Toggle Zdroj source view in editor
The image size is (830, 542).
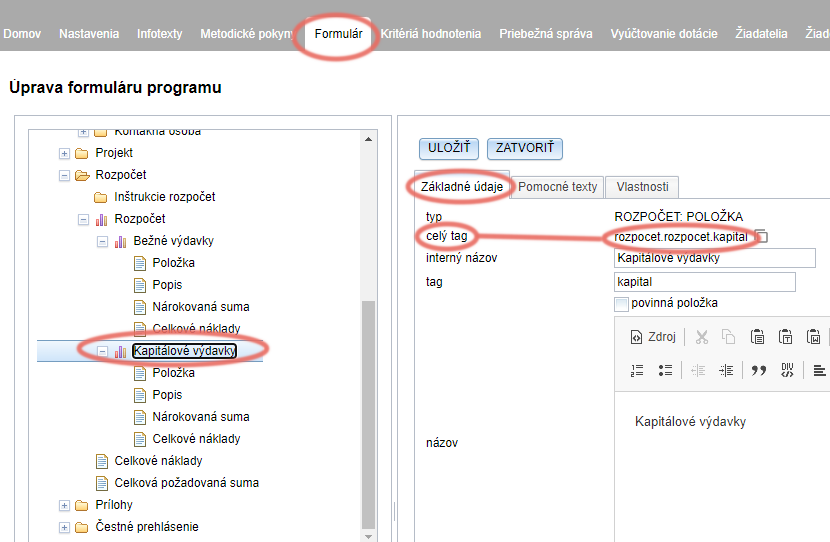653,337
